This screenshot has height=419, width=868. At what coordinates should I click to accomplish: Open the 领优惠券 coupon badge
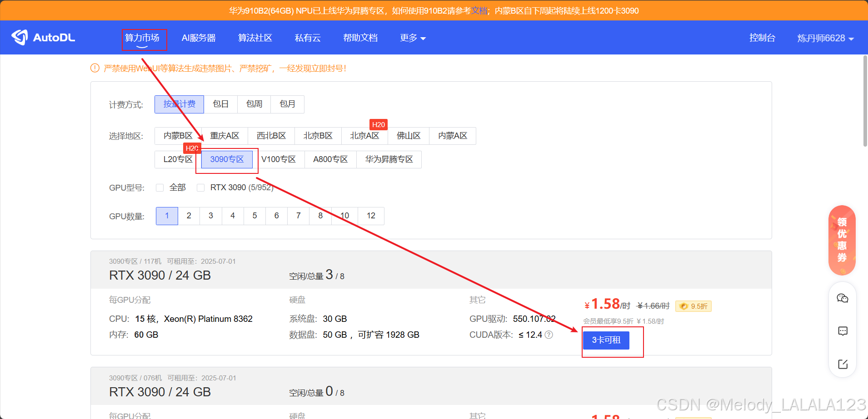(x=842, y=240)
